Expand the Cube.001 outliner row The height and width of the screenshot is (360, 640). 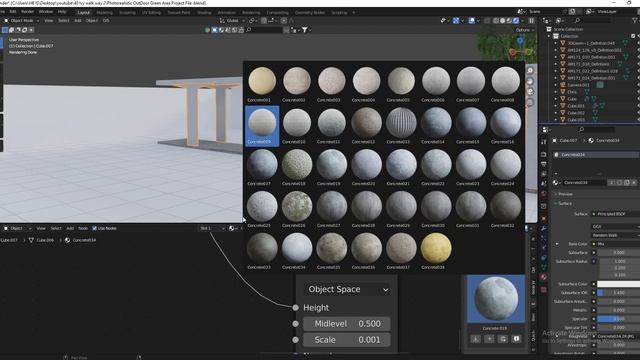(x=556, y=106)
